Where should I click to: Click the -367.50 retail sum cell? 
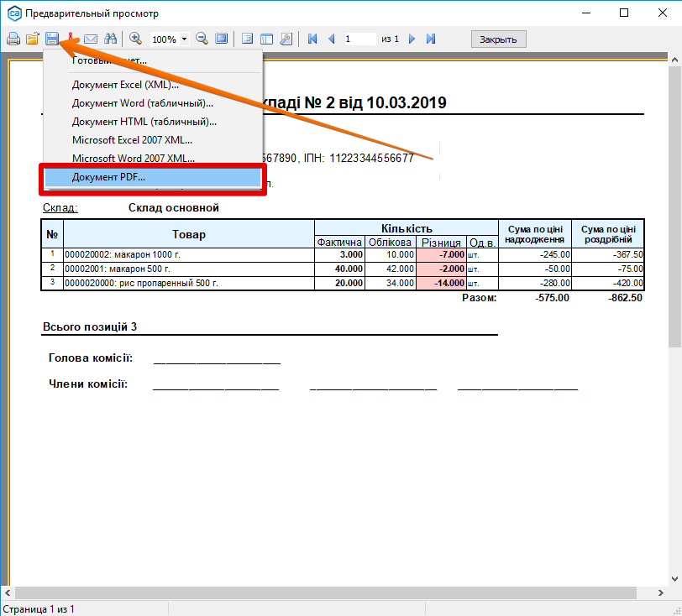click(x=608, y=255)
